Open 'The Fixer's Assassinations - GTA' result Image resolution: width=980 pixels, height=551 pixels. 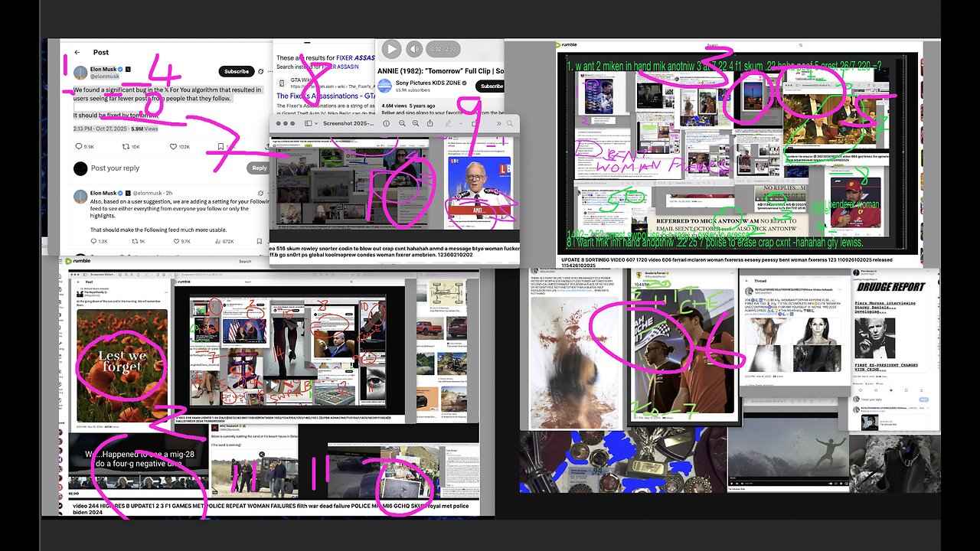pyautogui.click(x=325, y=96)
